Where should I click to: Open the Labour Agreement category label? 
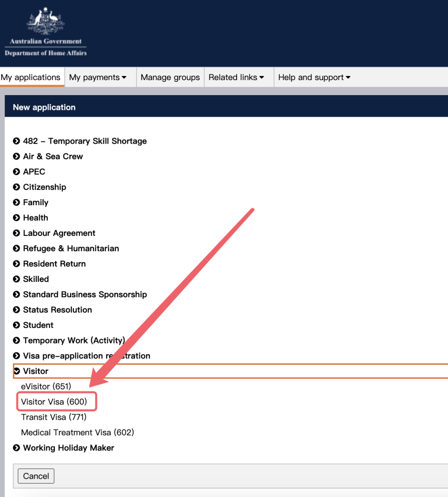click(59, 233)
